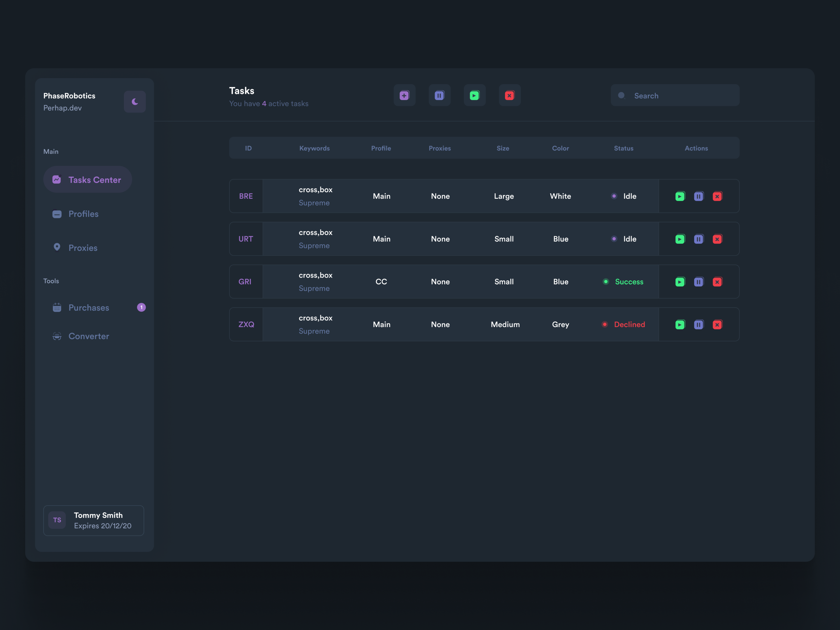Go to Profiles in sidebar
The image size is (840, 630).
[83, 214]
